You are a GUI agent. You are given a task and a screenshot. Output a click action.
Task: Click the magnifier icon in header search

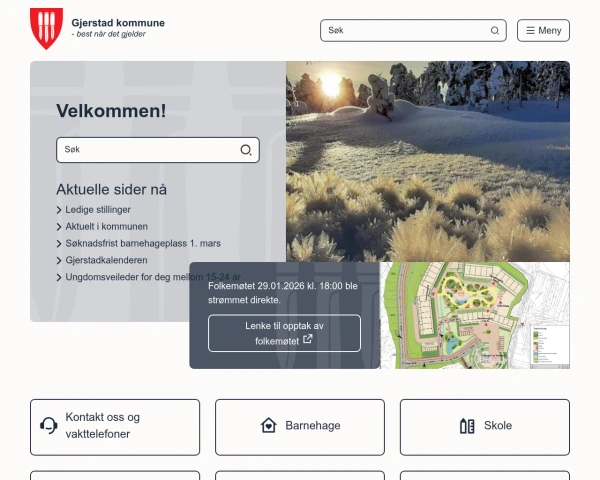click(495, 31)
